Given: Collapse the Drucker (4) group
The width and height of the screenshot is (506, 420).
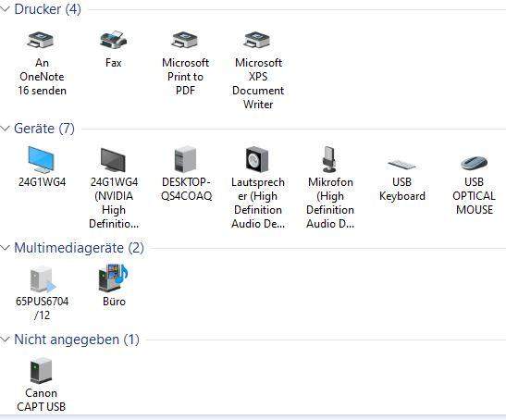Looking at the screenshot, I should pyautogui.click(x=5, y=9).
